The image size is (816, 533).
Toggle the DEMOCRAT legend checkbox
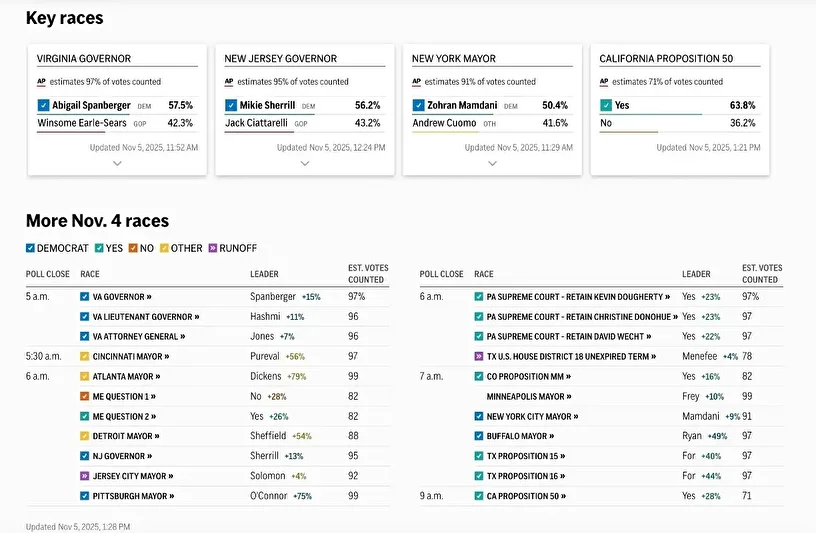[x=31, y=248]
